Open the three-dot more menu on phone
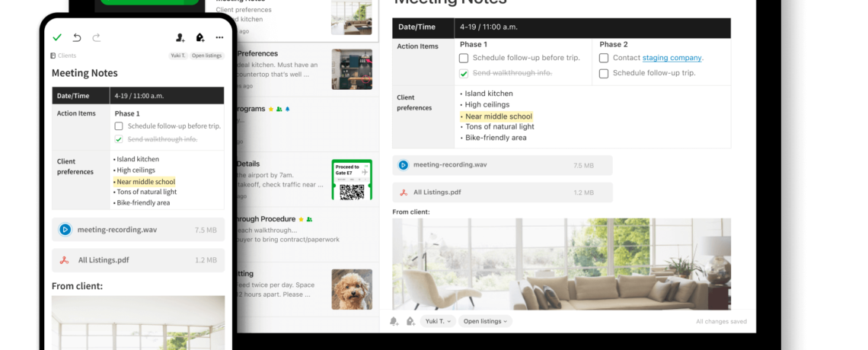The image size is (868, 350). [x=219, y=37]
